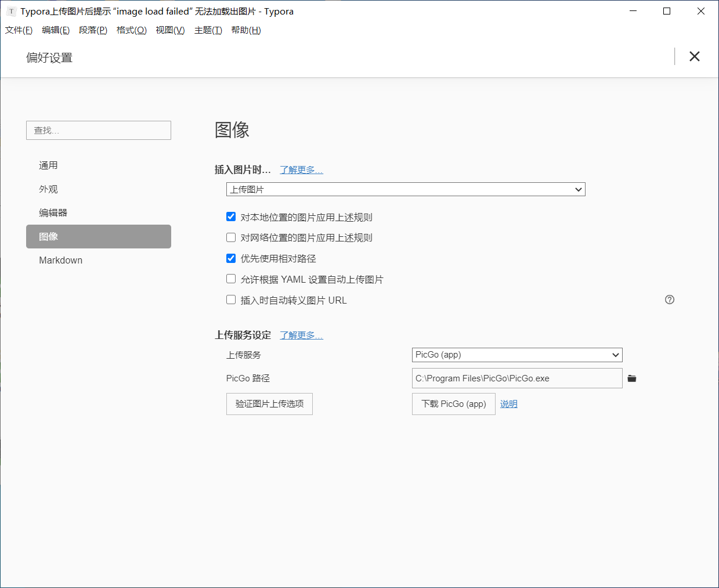The width and height of the screenshot is (719, 588).
Task: Minimize the Typora window
Action: 633,11
